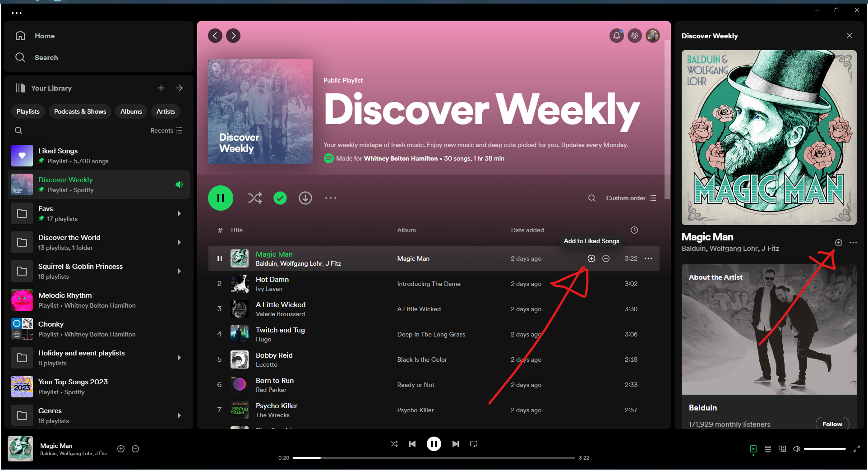Open the Connect to a device icon
Screen dimensions: 868x470
coord(782,449)
